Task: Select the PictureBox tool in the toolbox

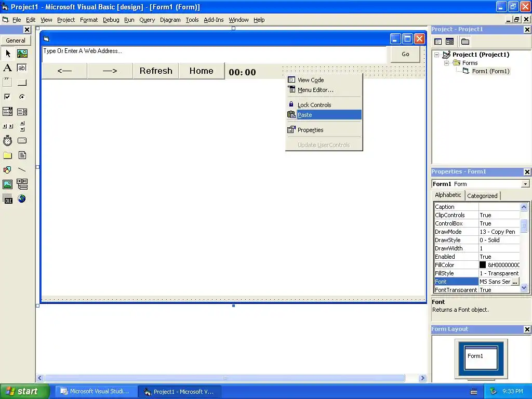Action: [x=22, y=54]
